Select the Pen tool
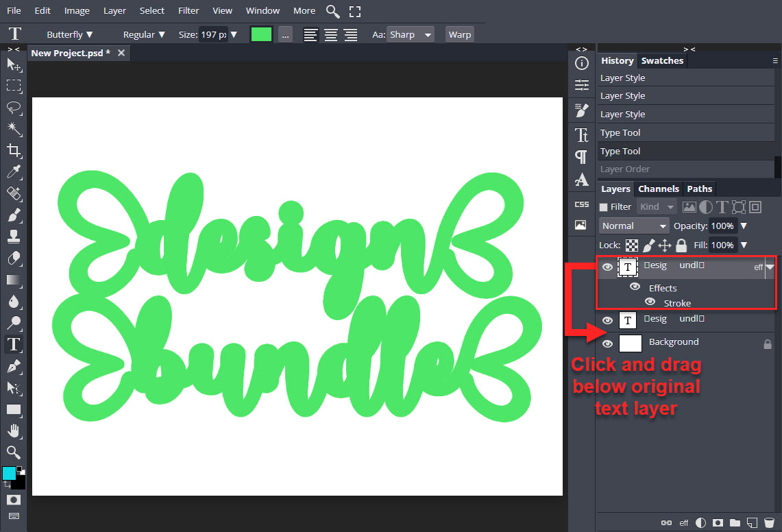This screenshot has width=782, height=532. click(x=14, y=366)
